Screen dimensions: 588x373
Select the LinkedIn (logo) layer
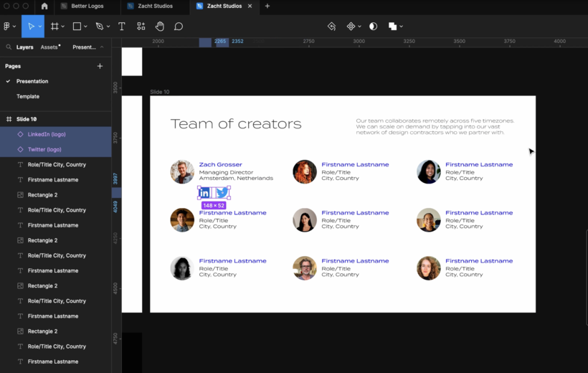tap(55, 134)
